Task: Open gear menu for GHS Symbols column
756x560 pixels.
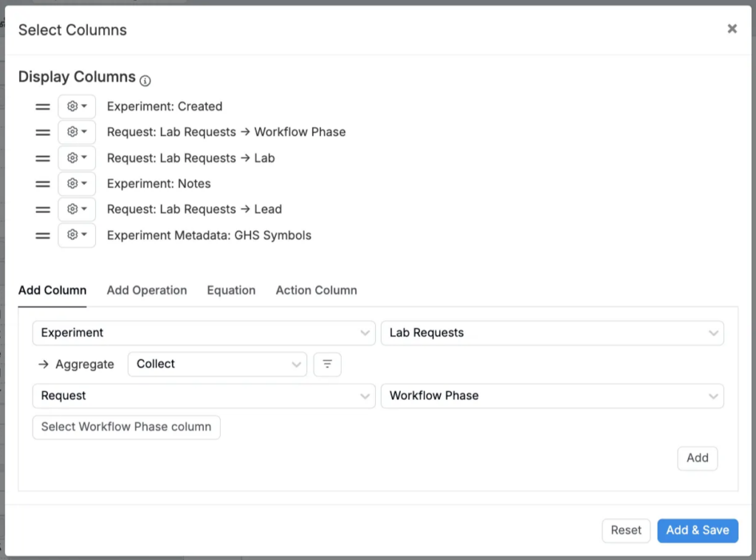Action: [x=77, y=235]
